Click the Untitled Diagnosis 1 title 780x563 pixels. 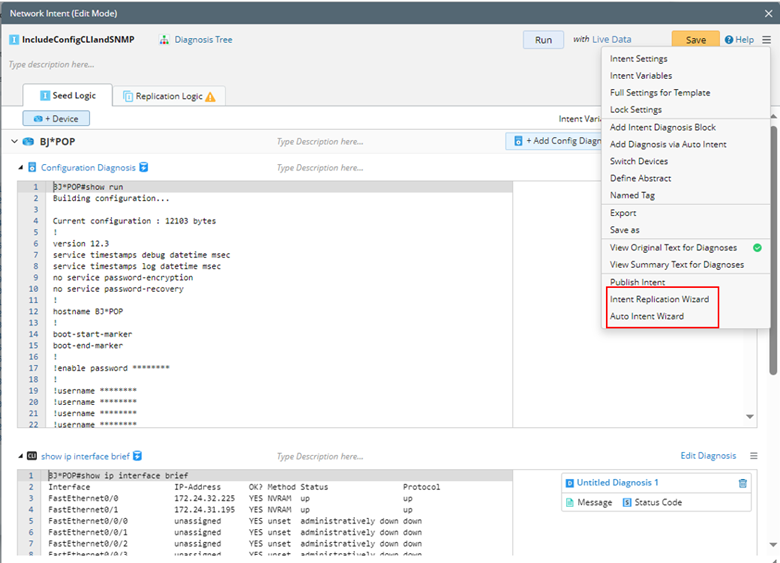pyautogui.click(x=617, y=482)
